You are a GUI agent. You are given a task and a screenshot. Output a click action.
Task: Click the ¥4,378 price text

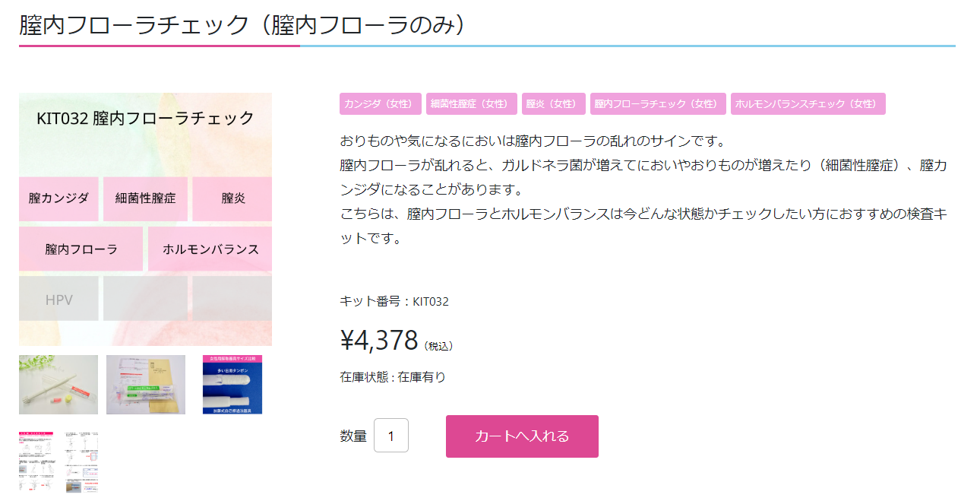coord(379,341)
